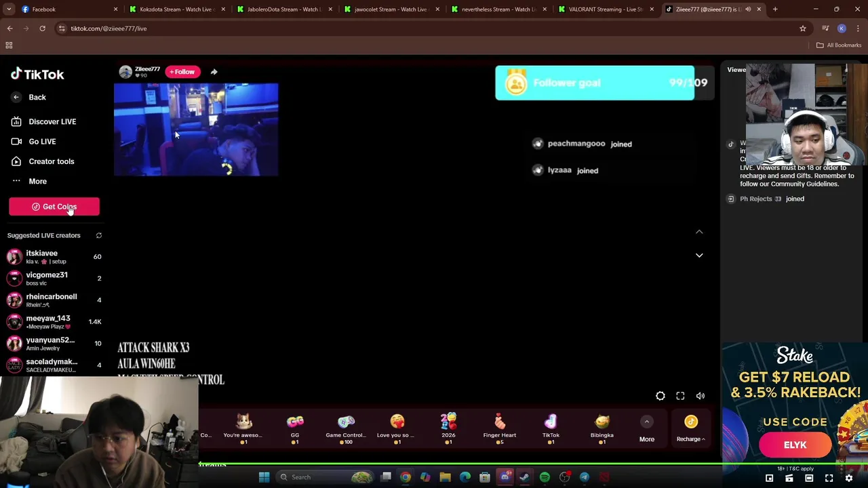This screenshot has width=868, height=488.
Task: Open overlay settings gear bottom-right
Action: [848, 479]
